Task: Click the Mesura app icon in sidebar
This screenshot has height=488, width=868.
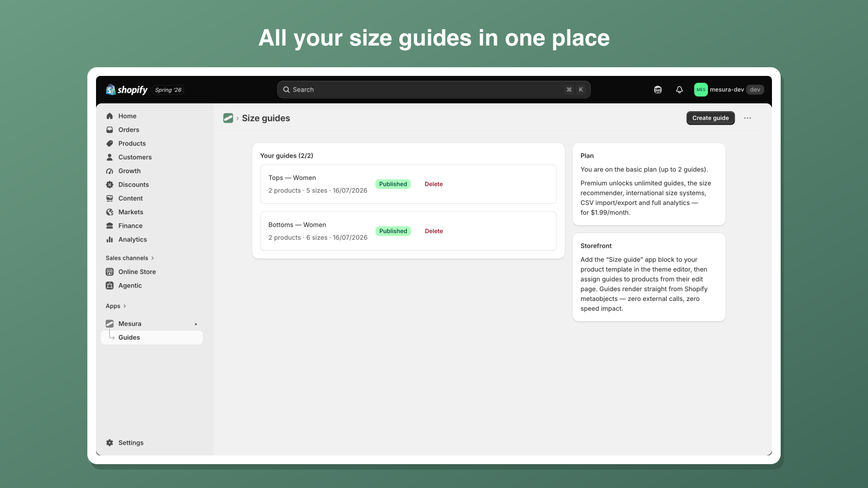Action: [110, 324]
